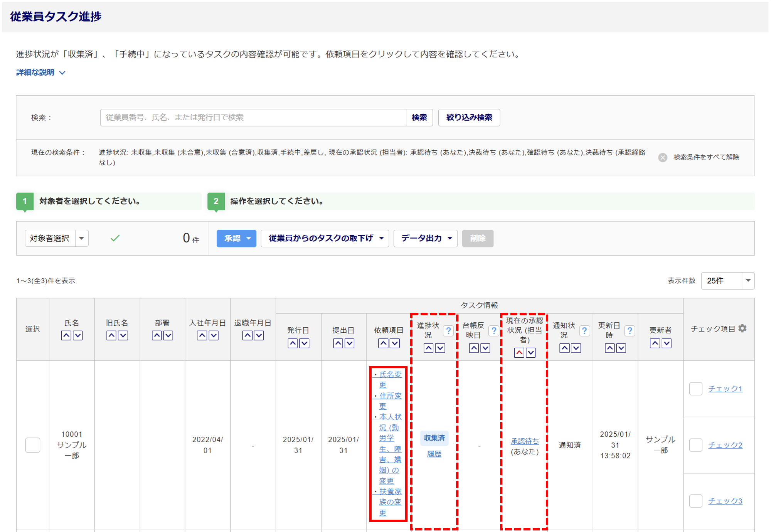Click the employee search input field
This screenshot has width=771, height=532.
pos(253,117)
